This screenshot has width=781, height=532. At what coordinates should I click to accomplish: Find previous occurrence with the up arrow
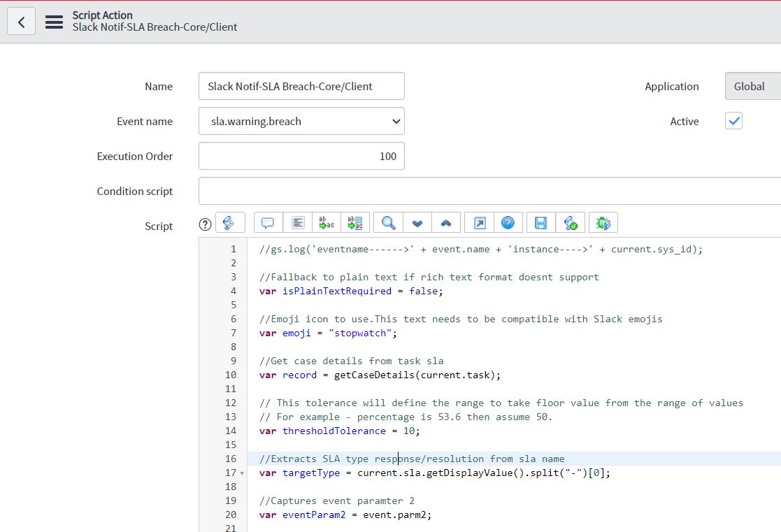click(446, 223)
